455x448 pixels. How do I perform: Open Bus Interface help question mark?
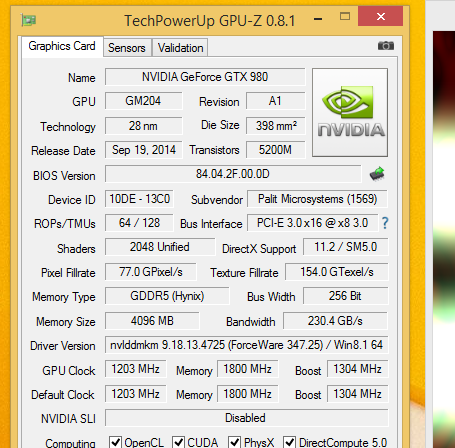385,223
